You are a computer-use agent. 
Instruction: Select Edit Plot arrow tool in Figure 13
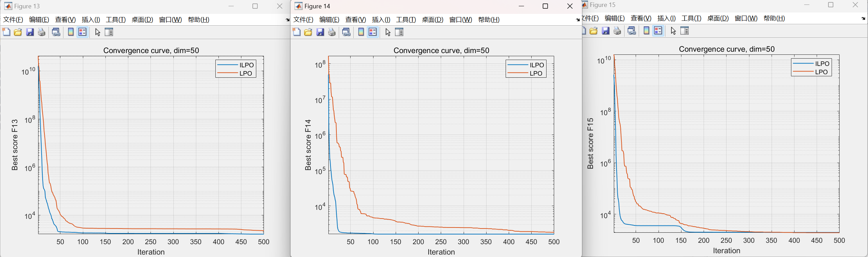click(x=98, y=32)
